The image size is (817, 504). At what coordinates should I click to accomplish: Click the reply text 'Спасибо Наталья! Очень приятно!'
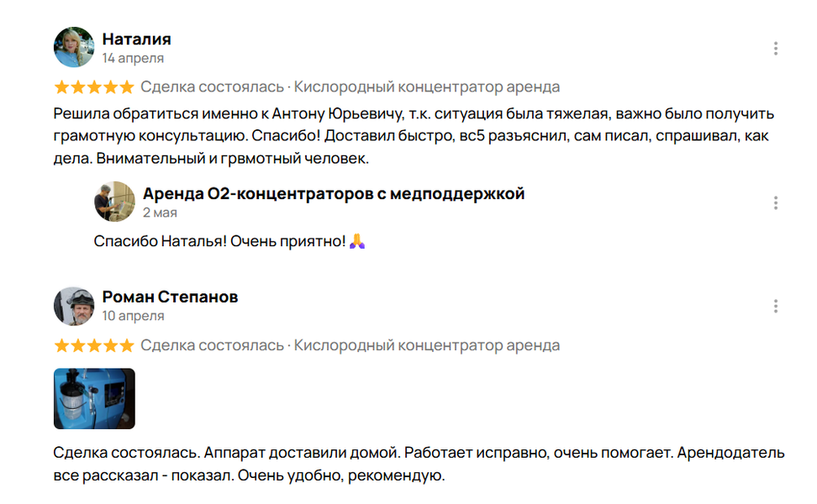pos(219,242)
